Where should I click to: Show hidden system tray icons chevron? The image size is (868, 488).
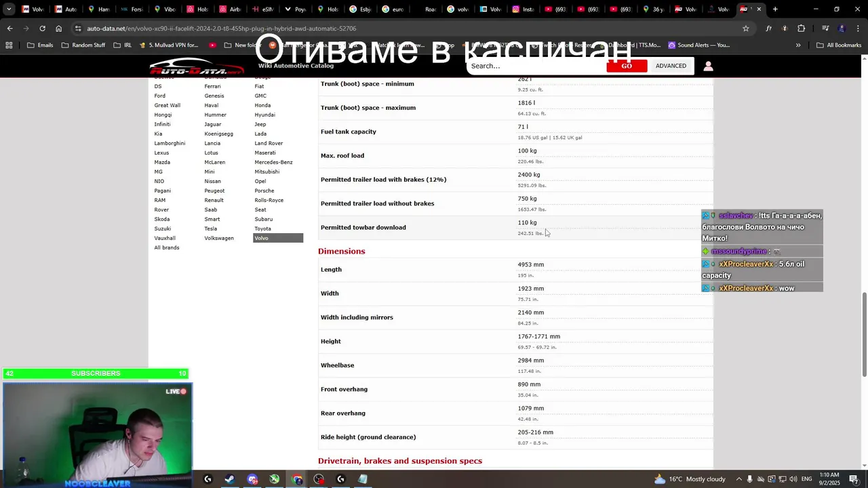(x=738, y=479)
